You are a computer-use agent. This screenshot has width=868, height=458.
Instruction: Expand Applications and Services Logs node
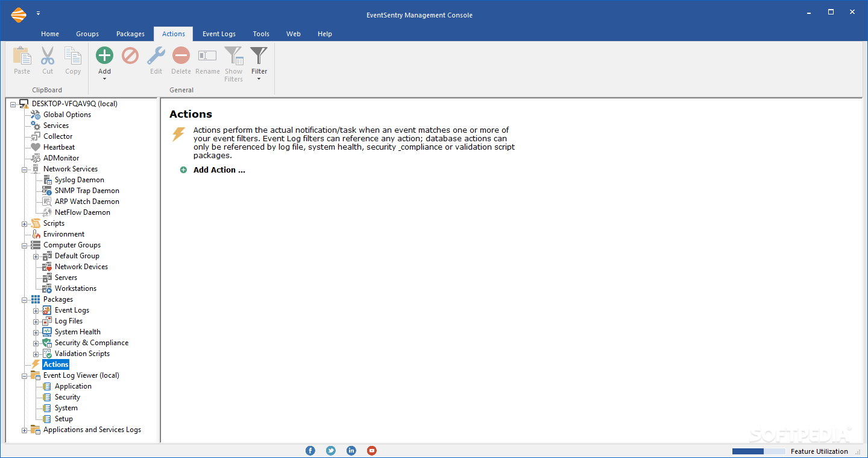24,430
